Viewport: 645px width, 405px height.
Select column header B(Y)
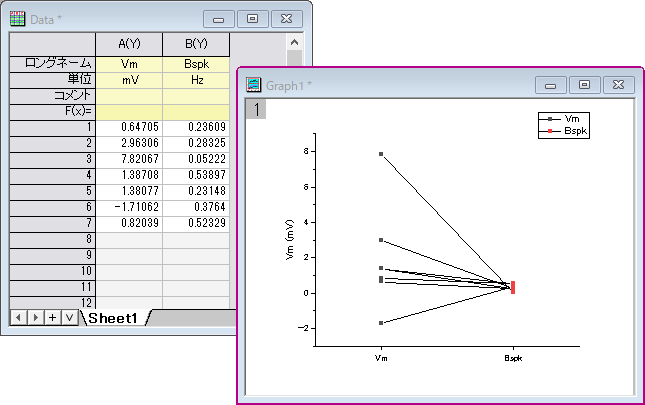coord(196,44)
